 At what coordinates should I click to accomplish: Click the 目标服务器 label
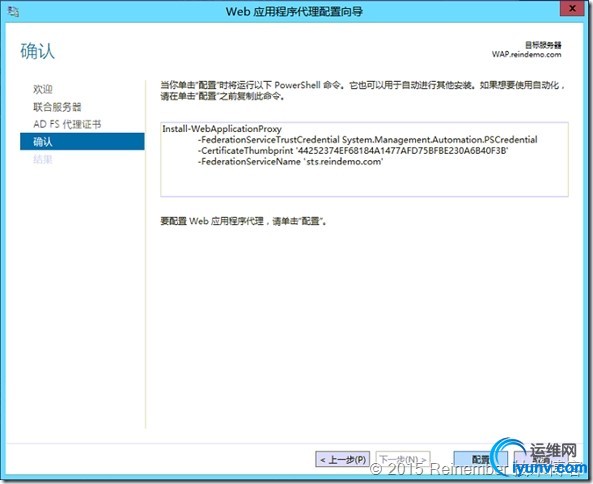(x=543, y=45)
